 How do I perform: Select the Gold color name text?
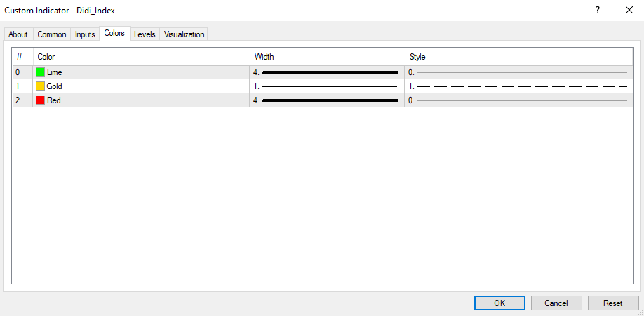55,86
